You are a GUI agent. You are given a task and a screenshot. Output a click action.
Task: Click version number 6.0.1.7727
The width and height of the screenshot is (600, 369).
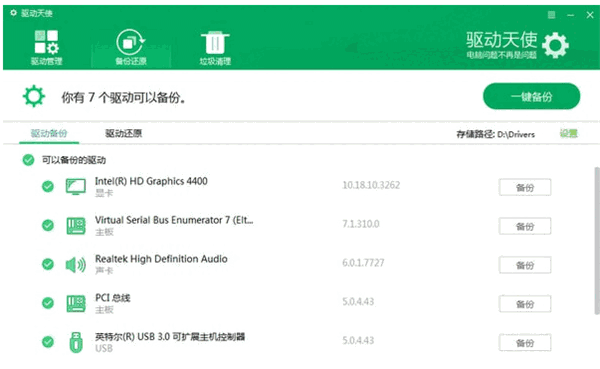[363, 263]
